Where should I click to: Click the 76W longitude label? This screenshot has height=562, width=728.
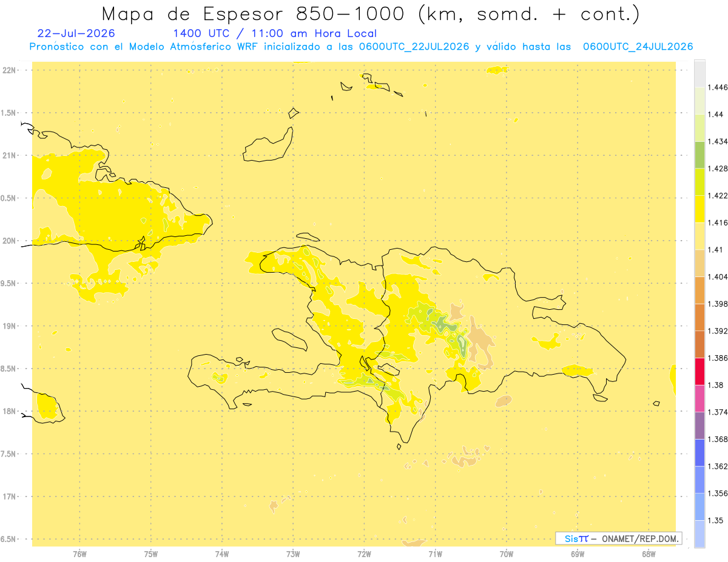[79, 554]
